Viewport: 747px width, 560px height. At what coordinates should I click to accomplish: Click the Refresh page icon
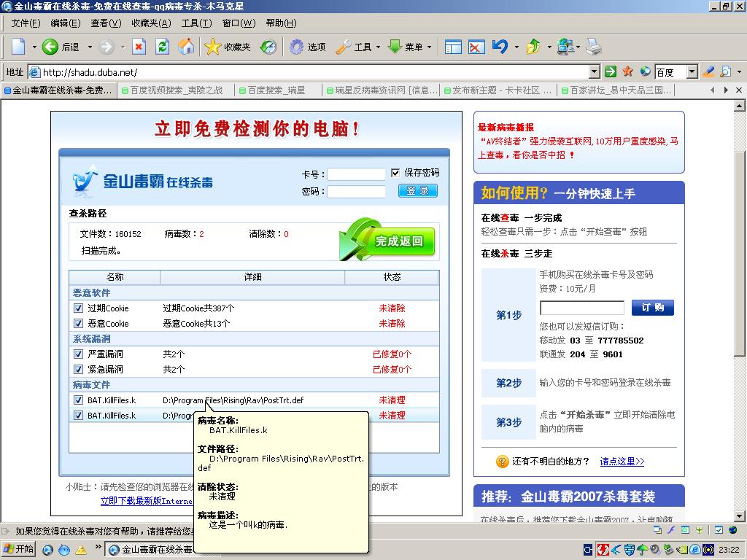coord(163,47)
